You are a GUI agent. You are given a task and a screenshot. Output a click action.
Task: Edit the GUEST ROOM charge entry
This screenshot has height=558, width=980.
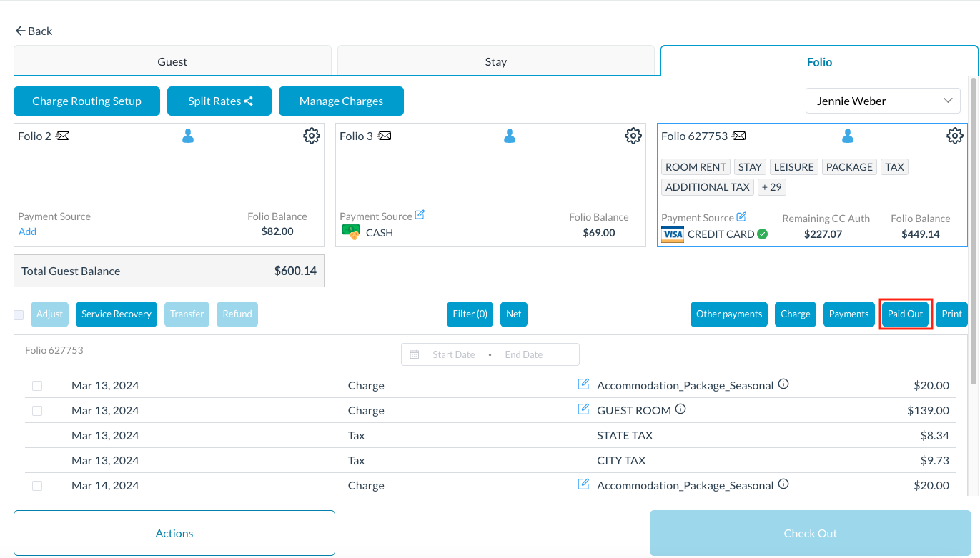(x=583, y=409)
